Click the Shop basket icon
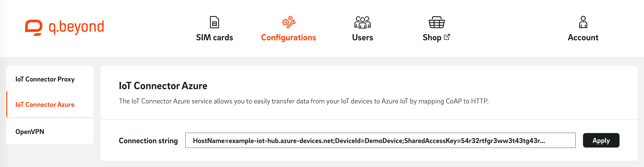 (437, 22)
